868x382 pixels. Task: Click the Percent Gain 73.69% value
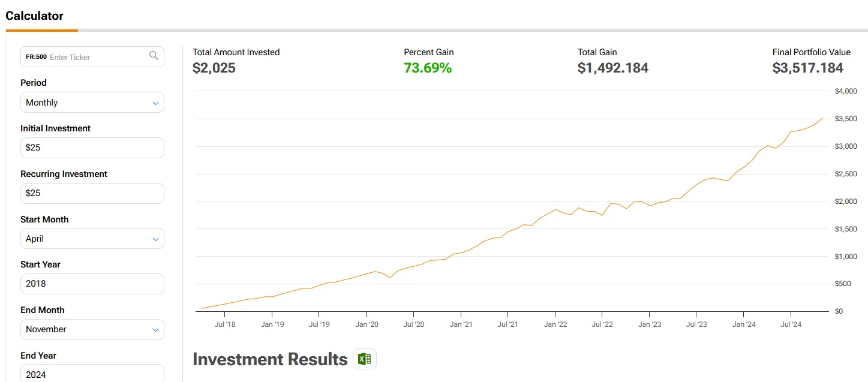[x=428, y=68]
